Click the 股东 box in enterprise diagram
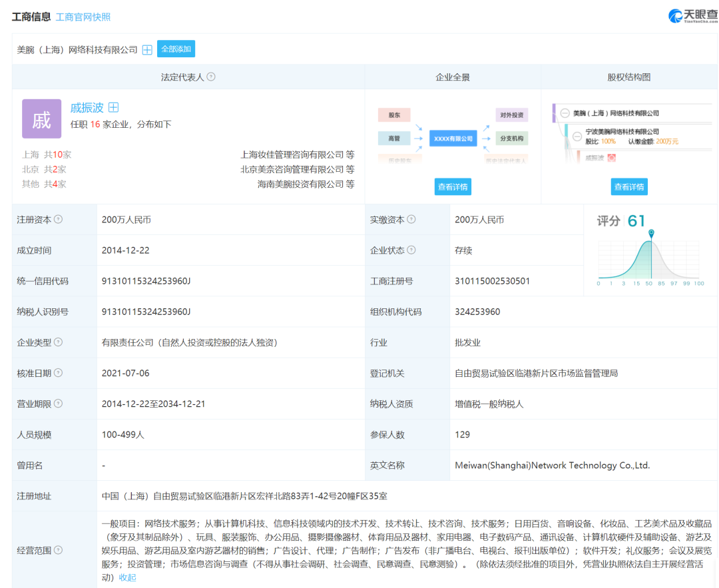This screenshot has height=588, width=719. click(394, 115)
